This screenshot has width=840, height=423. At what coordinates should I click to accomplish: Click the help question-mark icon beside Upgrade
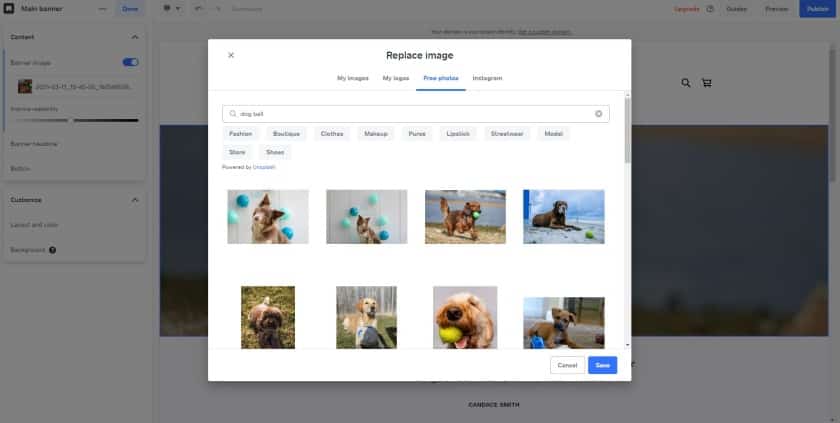click(x=710, y=9)
